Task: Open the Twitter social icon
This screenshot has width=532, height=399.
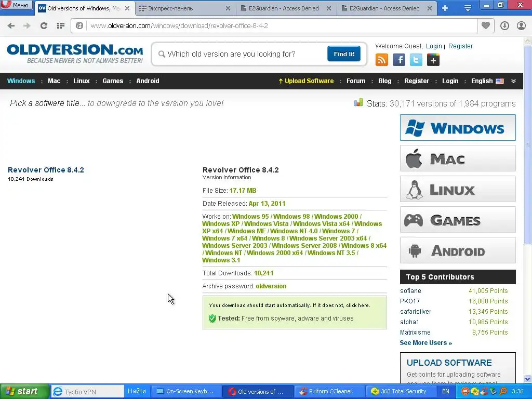Action: [416, 60]
